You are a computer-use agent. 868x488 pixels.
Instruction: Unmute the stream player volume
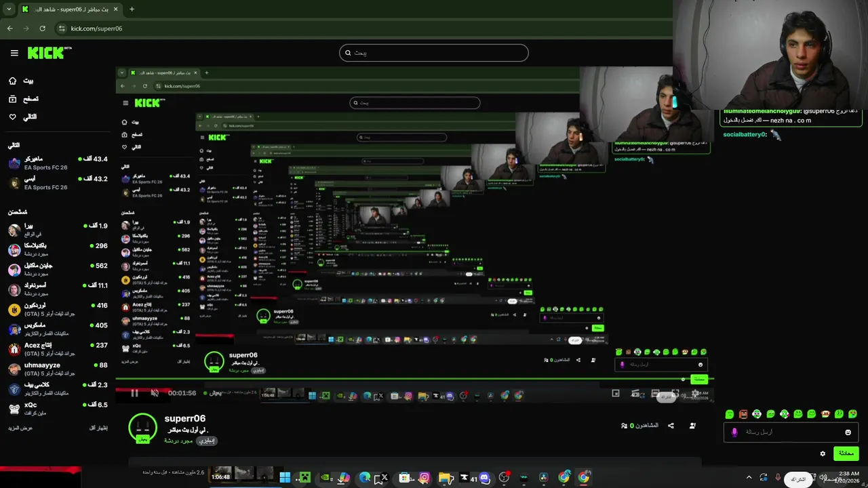click(155, 393)
